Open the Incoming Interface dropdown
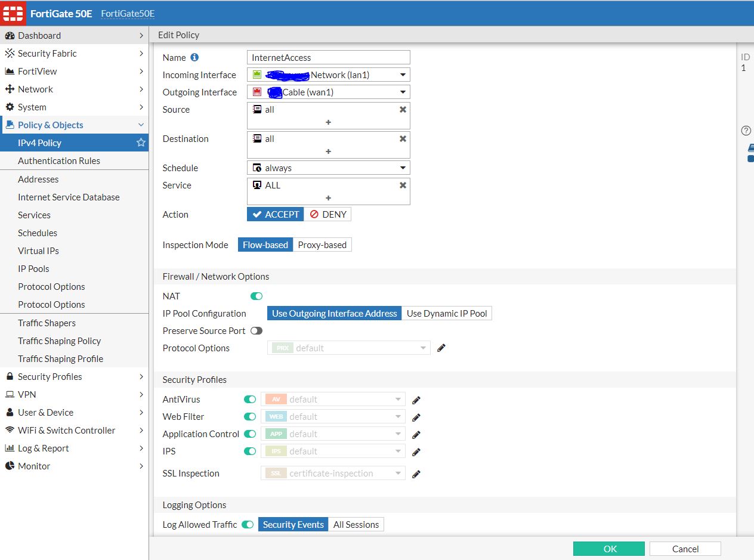Screen dimensions: 754x560 point(328,75)
